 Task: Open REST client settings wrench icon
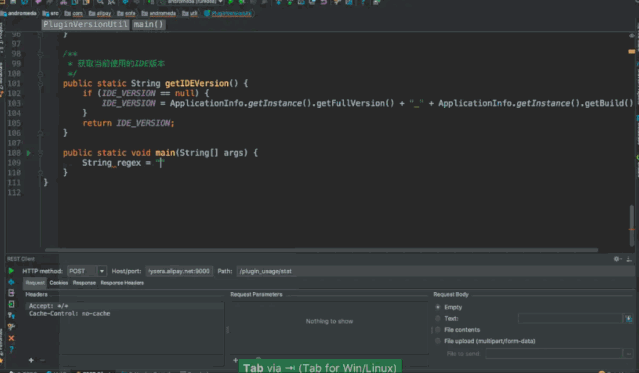coord(11,327)
